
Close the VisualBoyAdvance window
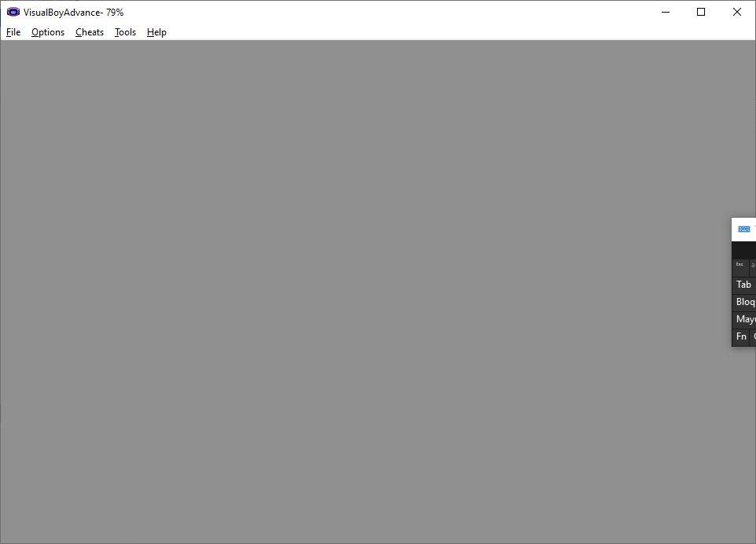[736, 12]
